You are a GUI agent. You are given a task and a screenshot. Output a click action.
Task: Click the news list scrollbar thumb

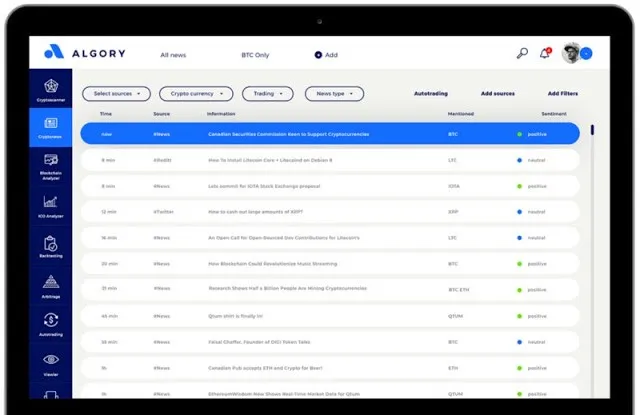pyautogui.click(x=592, y=130)
